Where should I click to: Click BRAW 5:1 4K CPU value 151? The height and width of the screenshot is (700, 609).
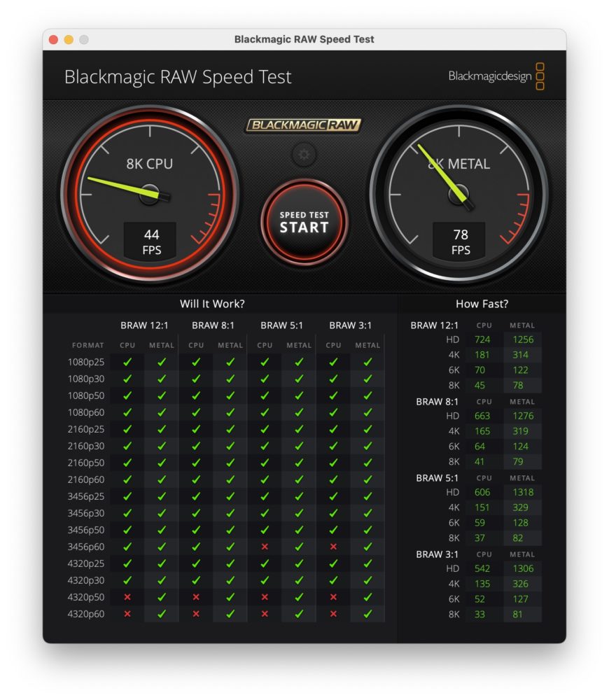click(482, 507)
